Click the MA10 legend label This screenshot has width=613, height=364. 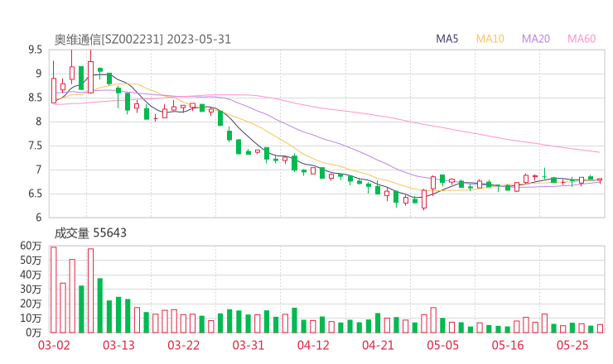pos(490,39)
